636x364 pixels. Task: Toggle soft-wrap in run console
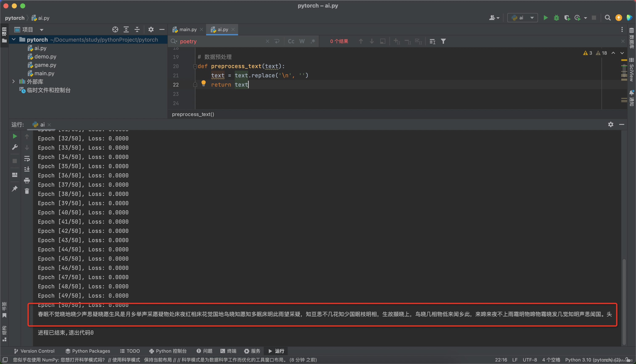27,158
